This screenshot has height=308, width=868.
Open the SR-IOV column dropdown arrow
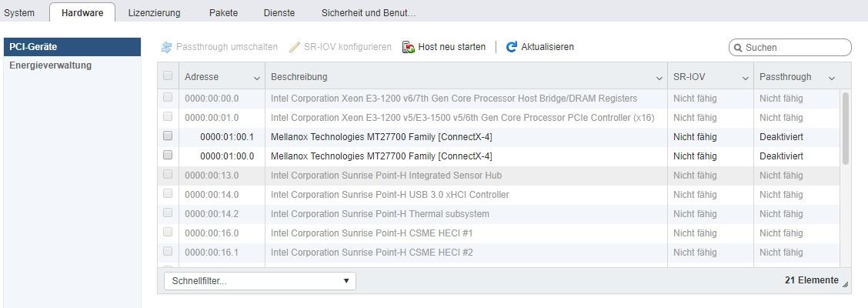pyautogui.click(x=745, y=79)
